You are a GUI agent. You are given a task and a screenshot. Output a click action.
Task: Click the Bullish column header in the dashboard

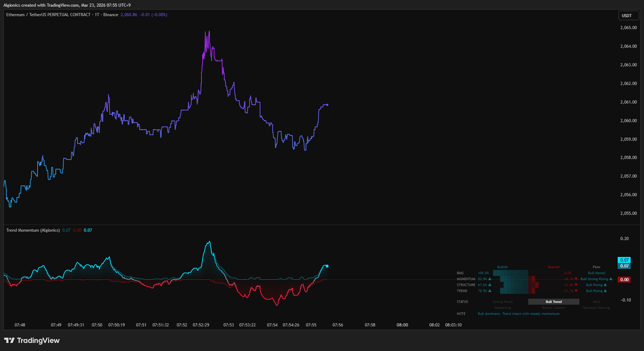click(503, 267)
